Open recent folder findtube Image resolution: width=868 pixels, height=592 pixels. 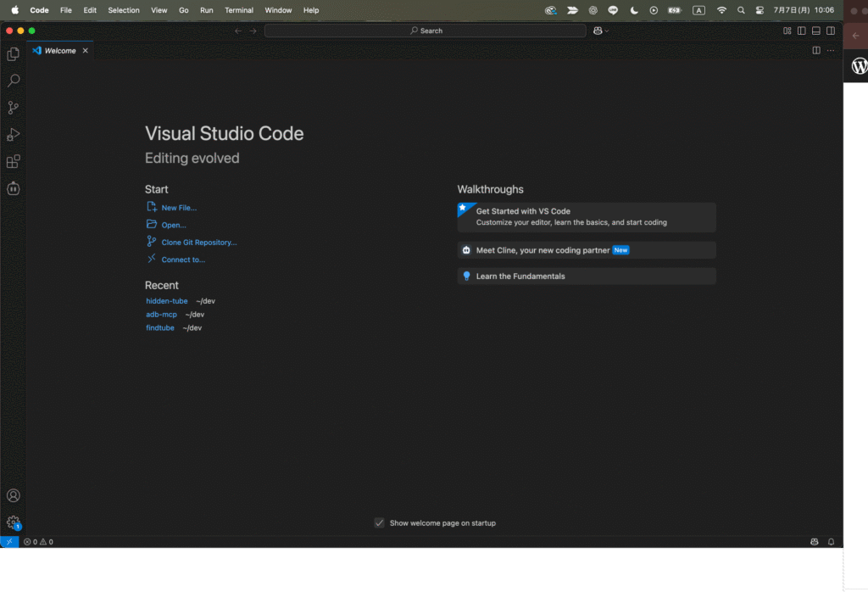160,328
